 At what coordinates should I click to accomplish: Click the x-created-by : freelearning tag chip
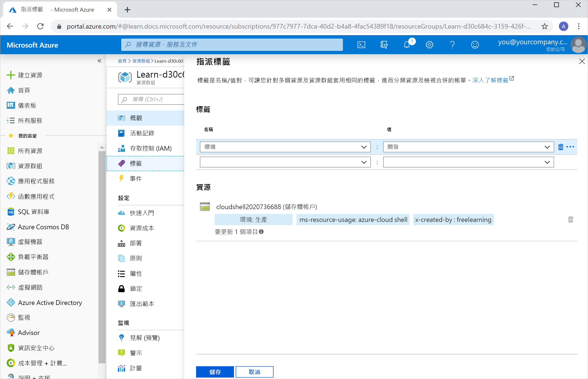pyautogui.click(x=453, y=220)
